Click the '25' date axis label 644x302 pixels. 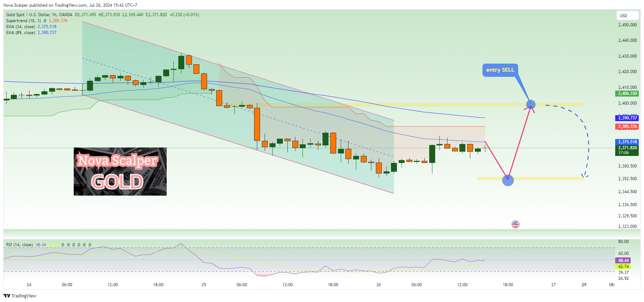tap(204, 285)
